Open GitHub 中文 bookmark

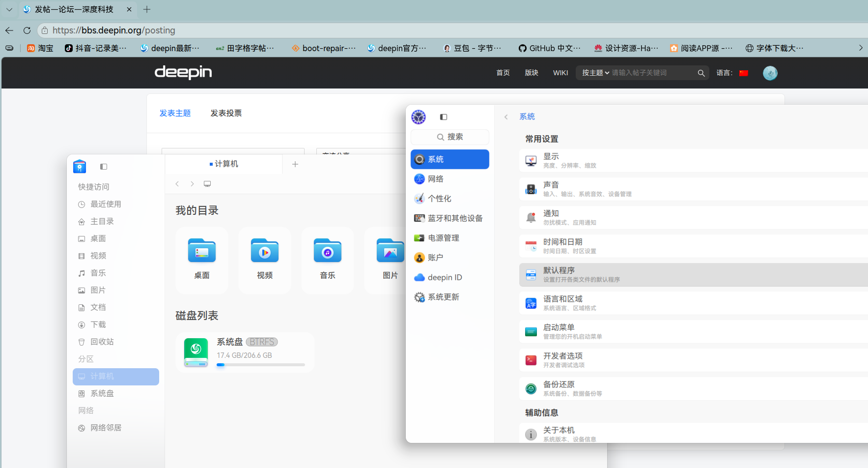pyautogui.click(x=550, y=48)
